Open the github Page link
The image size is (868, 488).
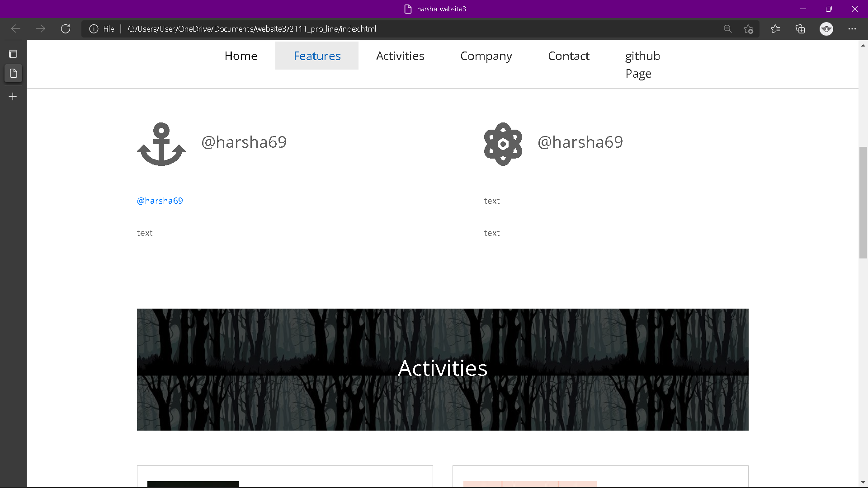[x=642, y=64]
